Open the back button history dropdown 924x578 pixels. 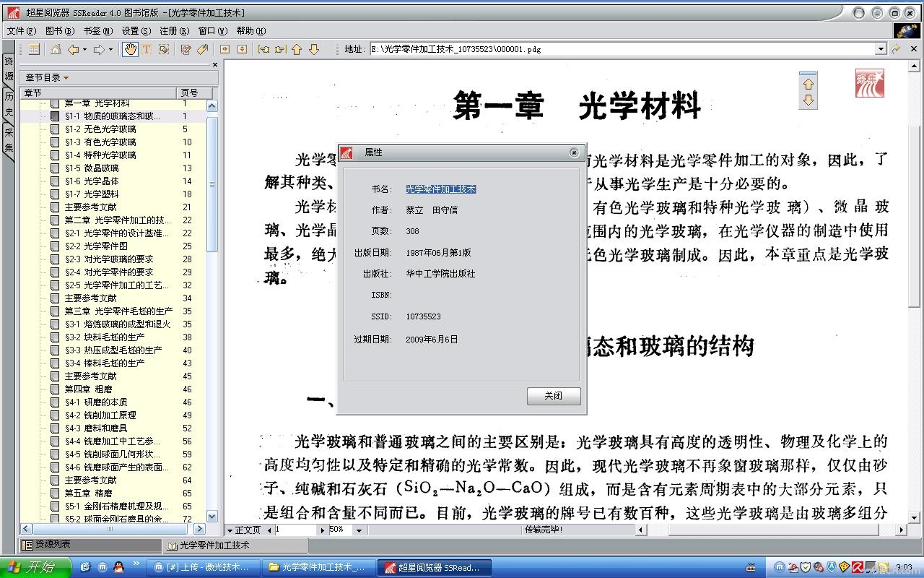pyautogui.click(x=84, y=49)
